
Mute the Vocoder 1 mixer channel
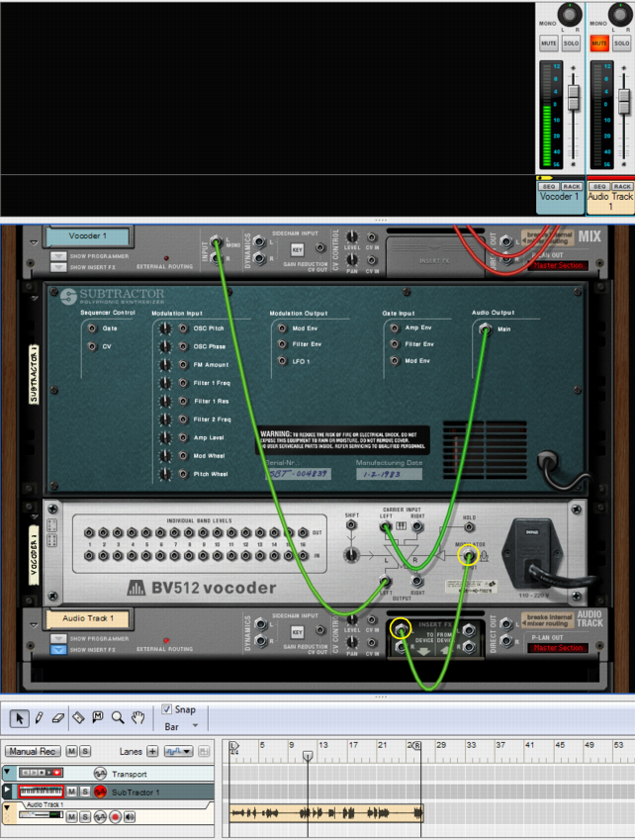[x=549, y=44]
